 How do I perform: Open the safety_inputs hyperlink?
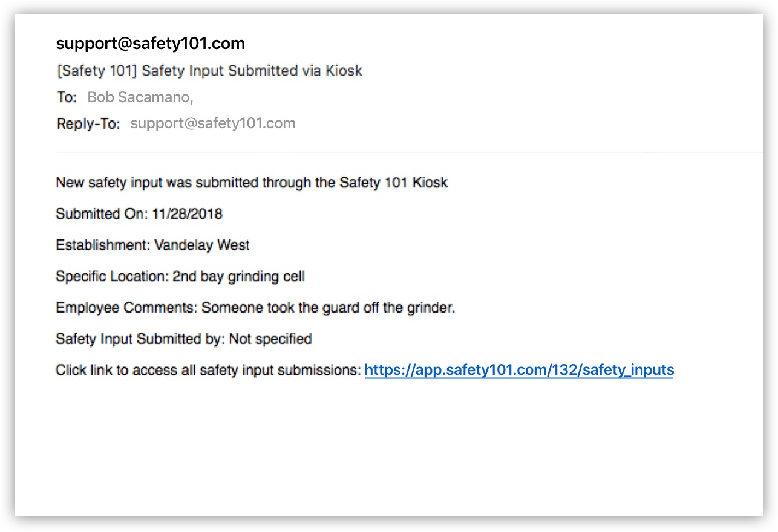[x=519, y=370]
